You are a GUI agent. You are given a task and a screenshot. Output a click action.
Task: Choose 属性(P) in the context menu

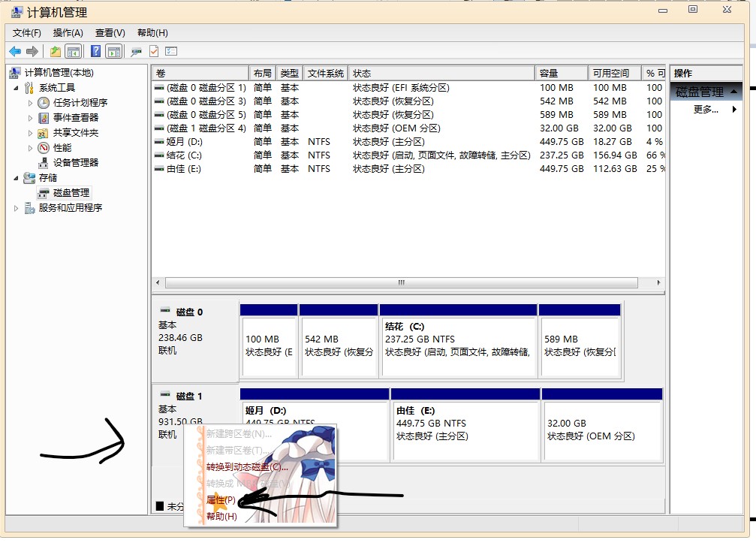(x=221, y=499)
